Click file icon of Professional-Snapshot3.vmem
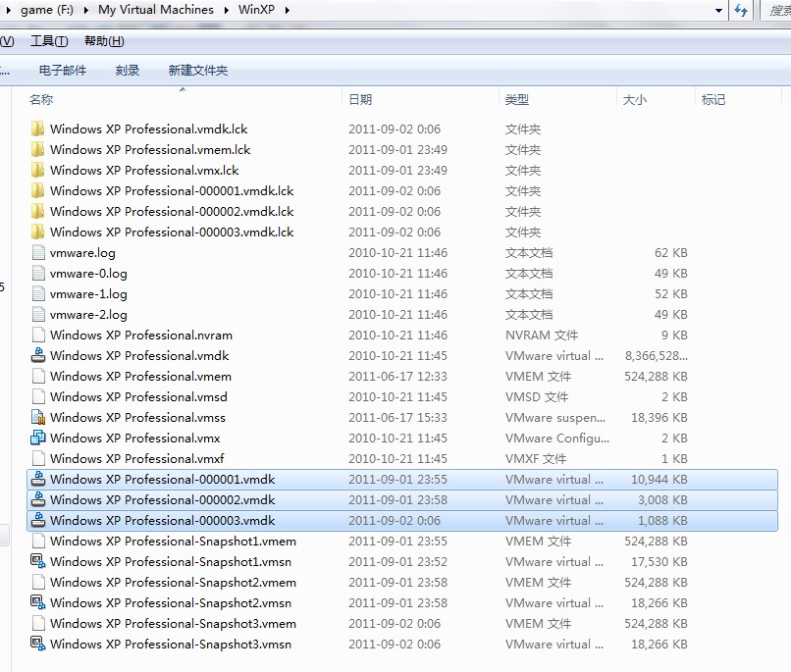 [x=38, y=624]
